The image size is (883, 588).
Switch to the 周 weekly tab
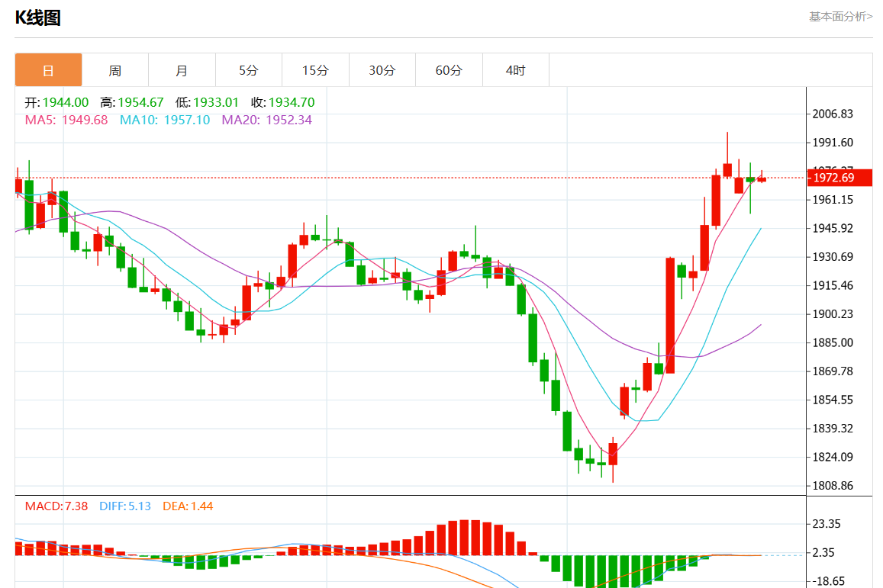click(x=115, y=70)
